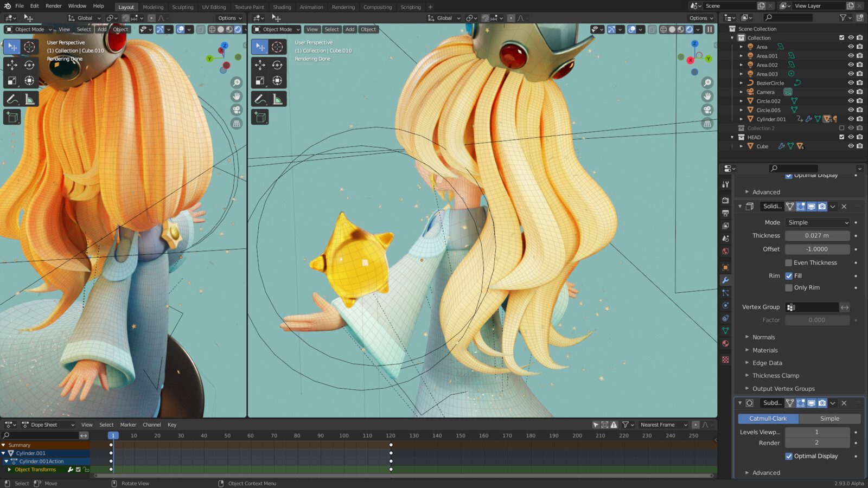Select the Catmull-Clark subdivision button

point(768,419)
